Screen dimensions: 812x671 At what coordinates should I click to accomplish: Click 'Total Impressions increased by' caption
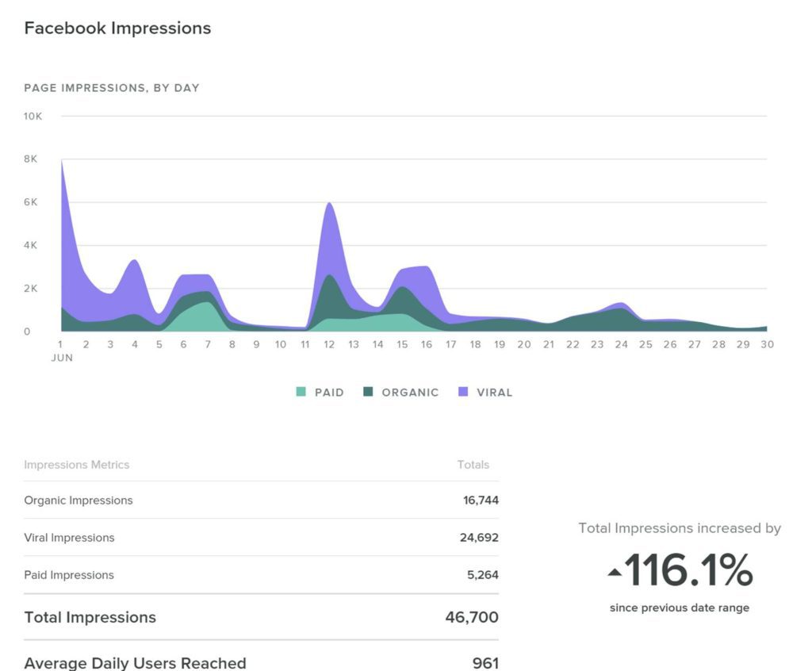680,528
